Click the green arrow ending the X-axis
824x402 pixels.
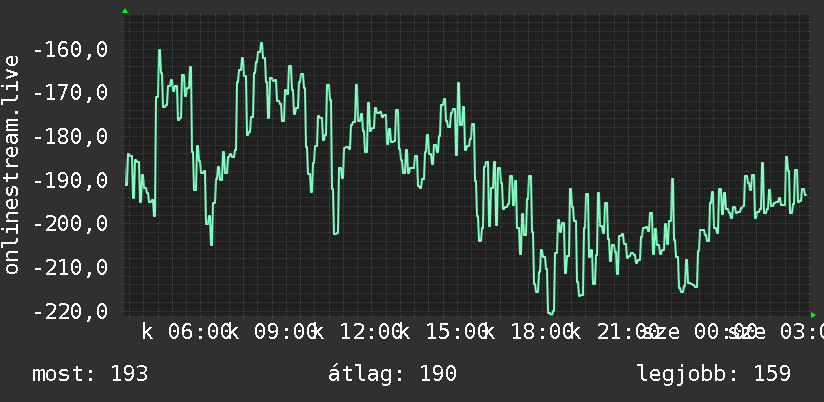pyautogui.click(x=813, y=315)
